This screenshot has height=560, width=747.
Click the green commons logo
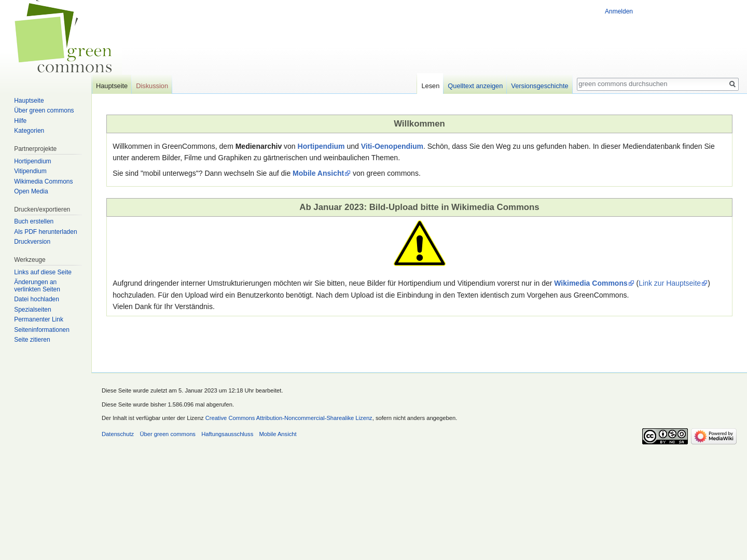tap(63, 37)
